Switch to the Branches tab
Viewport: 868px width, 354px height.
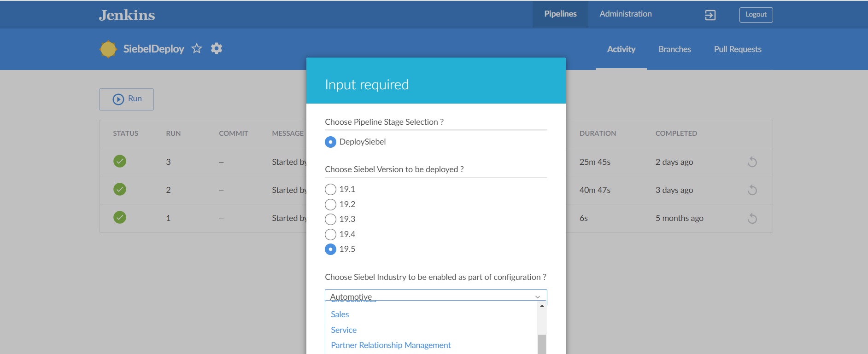pyautogui.click(x=674, y=49)
